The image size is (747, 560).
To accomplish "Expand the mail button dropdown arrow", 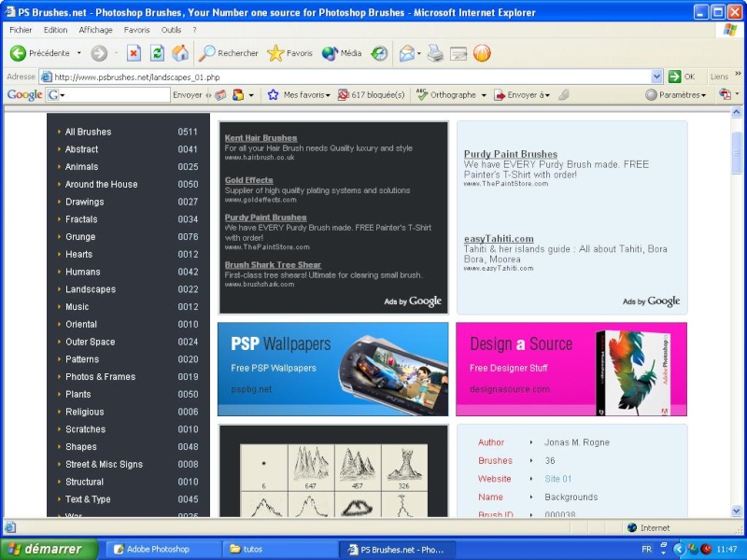I will click(419, 53).
